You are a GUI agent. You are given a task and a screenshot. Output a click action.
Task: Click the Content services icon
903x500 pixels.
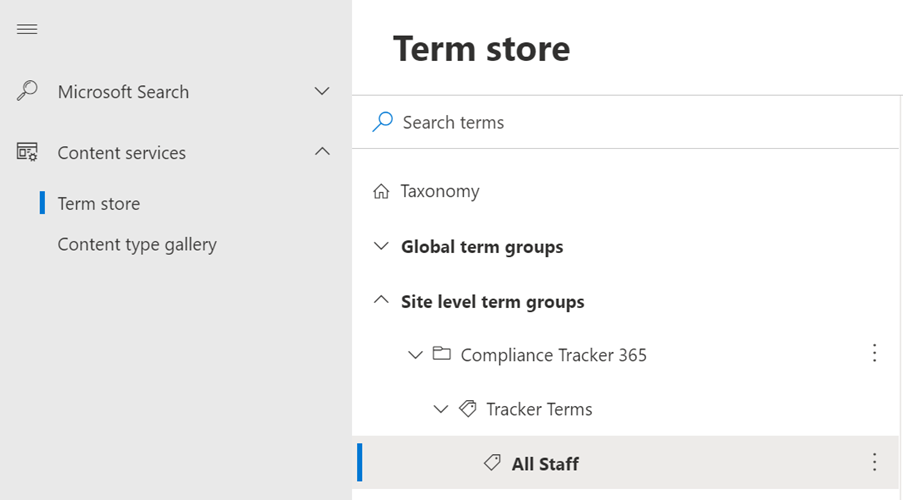(27, 153)
